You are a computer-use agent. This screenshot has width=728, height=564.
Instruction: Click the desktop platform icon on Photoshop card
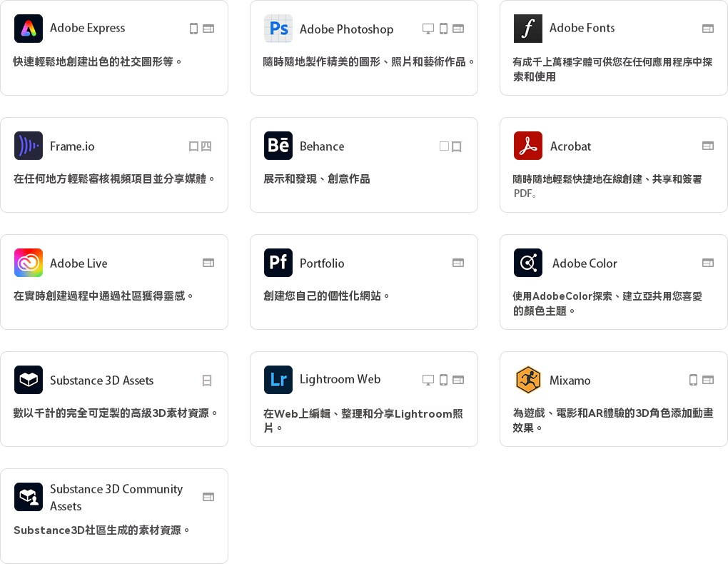click(x=428, y=29)
